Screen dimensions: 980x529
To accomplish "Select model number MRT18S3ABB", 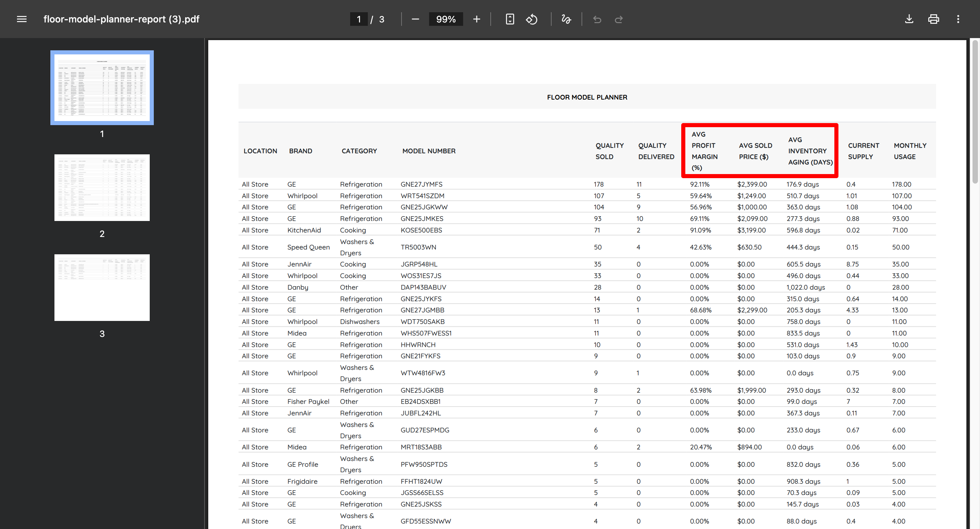I will [421, 447].
